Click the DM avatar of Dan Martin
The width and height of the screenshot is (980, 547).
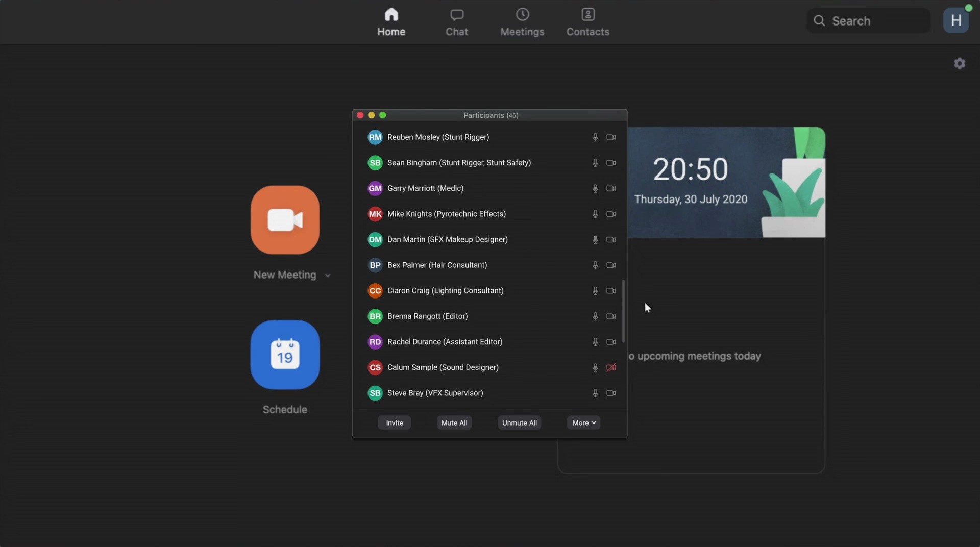coord(375,239)
